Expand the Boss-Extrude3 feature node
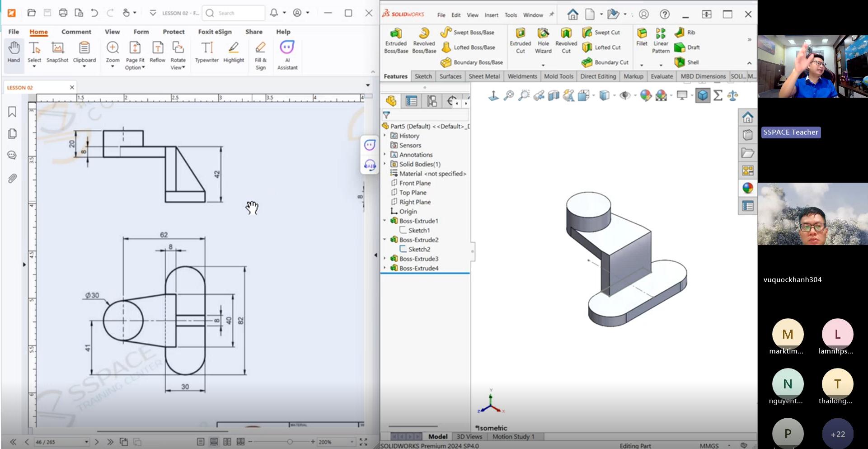Image resolution: width=868 pixels, height=449 pixels. pyautogui.click(x=385, y=259)
